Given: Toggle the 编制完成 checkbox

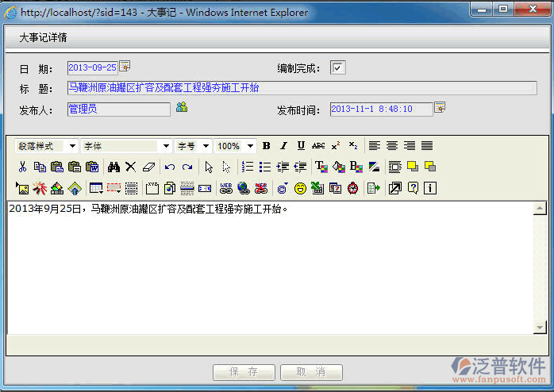Looking at the screenshot, I should click(337, 67).
